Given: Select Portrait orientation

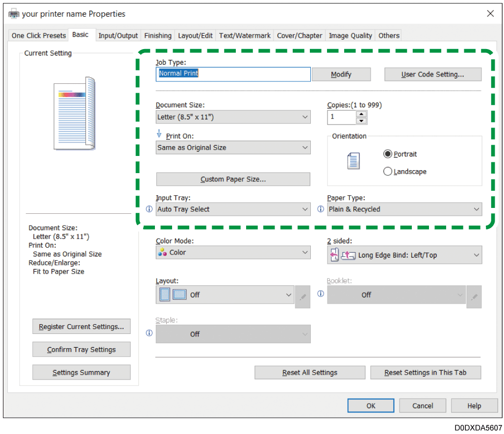Looking at the screenshot, I should (388, 154).
